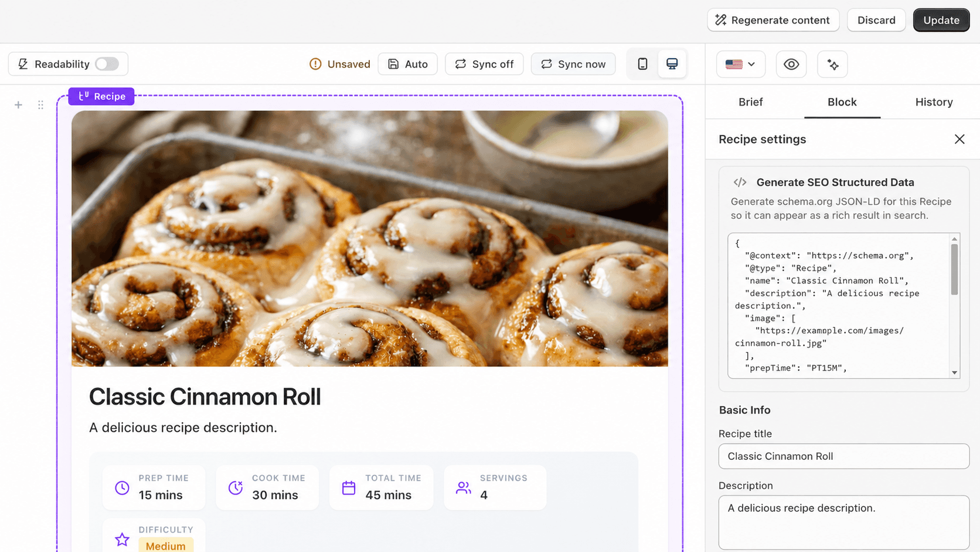The image size is (980, 552).
Task: Click the code brackets SEO icon
Action: click(740, 182)
